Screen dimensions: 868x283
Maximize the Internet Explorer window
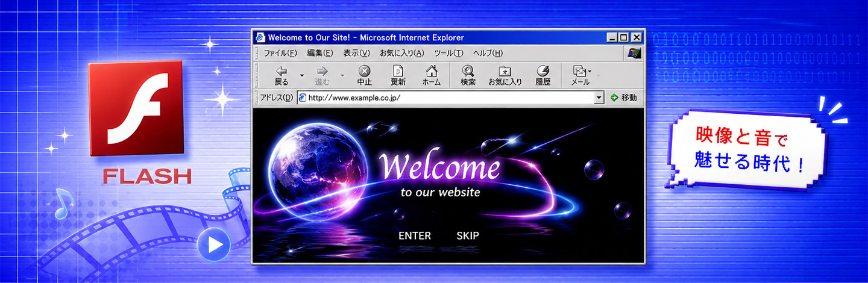pyautogui.click(x=624, y=37)
